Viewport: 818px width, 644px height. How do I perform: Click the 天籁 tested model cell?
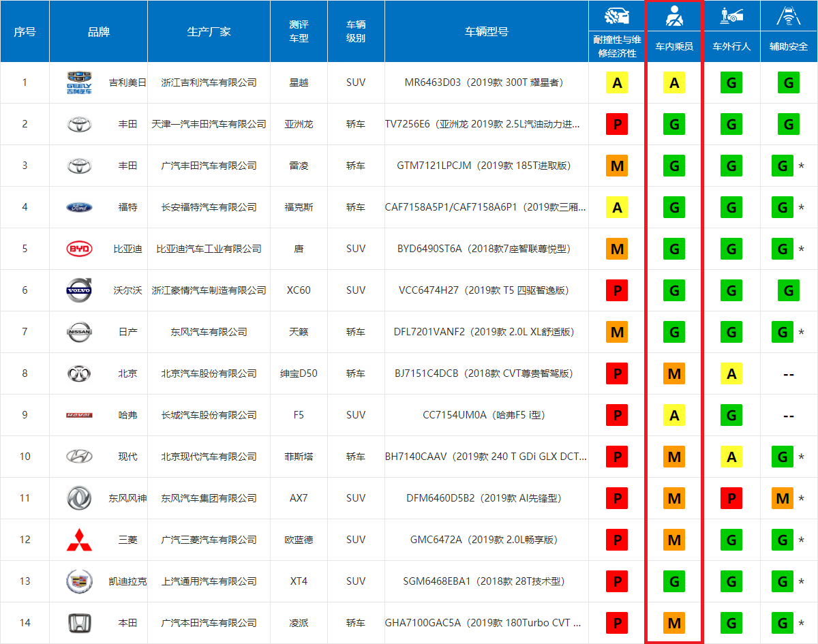(x=299, y=332)
